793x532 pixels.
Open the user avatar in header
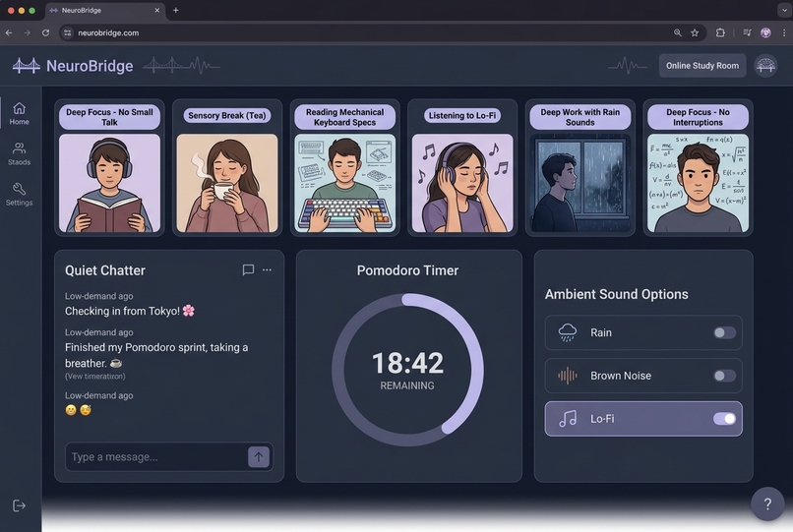(765, 66)
